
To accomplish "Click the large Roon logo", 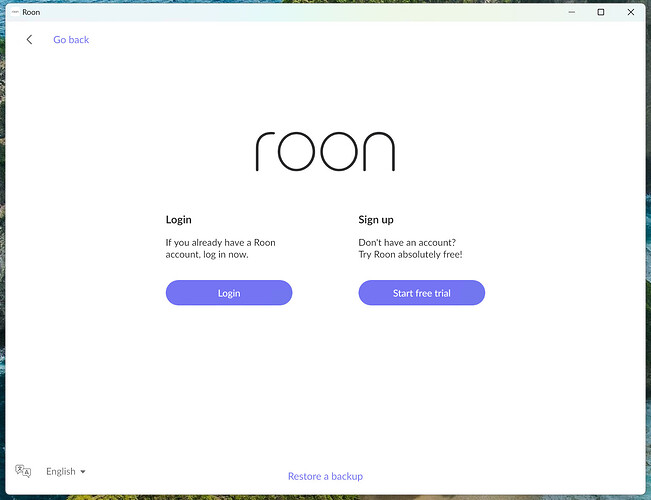I will pos(325,152).
